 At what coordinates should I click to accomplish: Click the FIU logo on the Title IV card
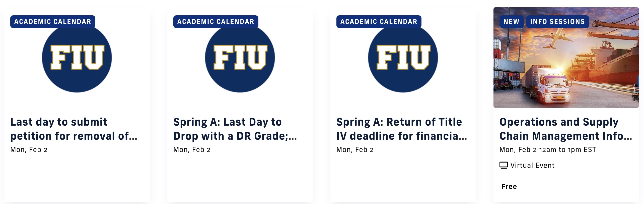point(402,57)
